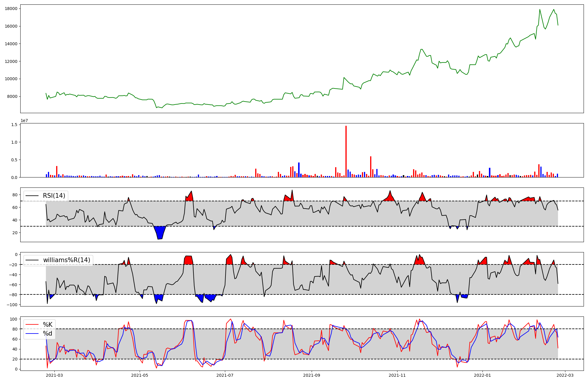Click the %d legend text
Image resolution: width=588 pixels, height=382 pixels.
(x=48, y=334)
